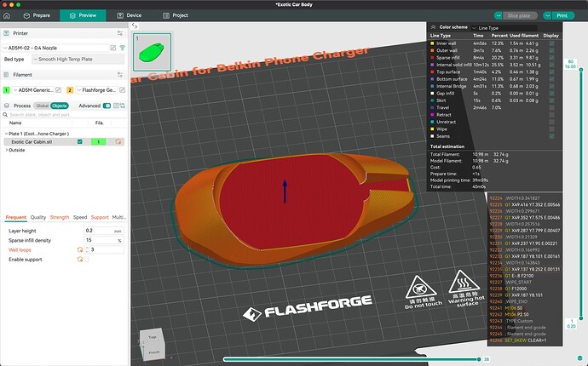This screenshot has height=366, width=588.
Task: Open Slice plate dropdown arrow
Action: [x=498, y=15]
